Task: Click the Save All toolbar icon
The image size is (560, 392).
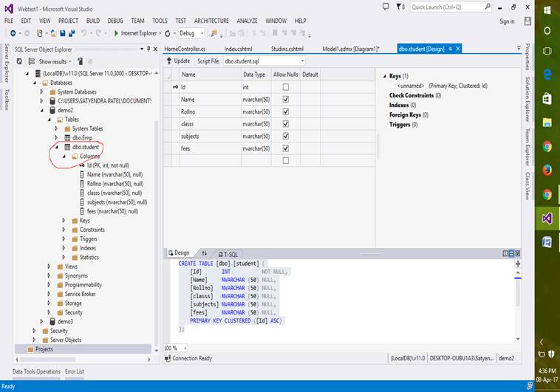Action: (71, 33)
